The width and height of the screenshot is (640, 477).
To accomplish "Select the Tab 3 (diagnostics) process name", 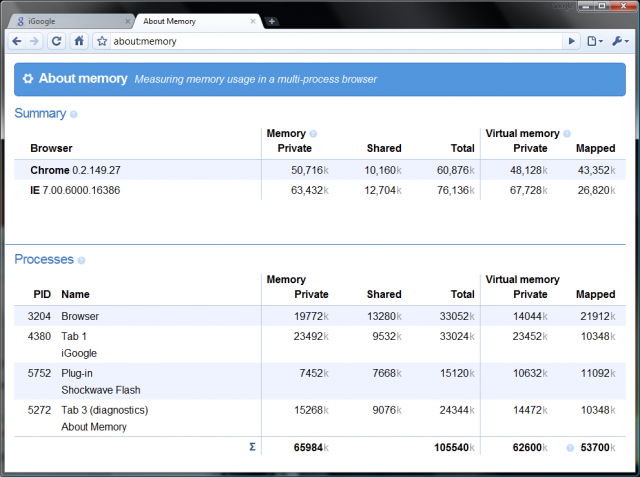I will click(x=104, y=410).
